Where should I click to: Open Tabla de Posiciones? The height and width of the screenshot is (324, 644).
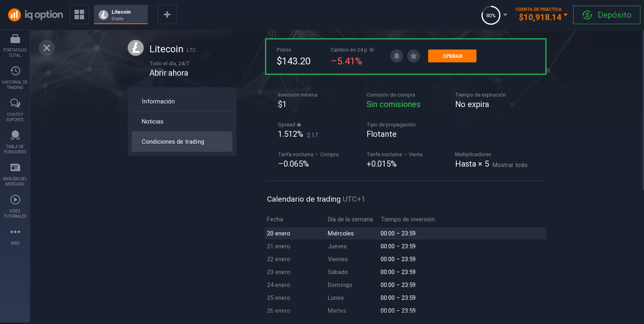[x=15, y=142]
